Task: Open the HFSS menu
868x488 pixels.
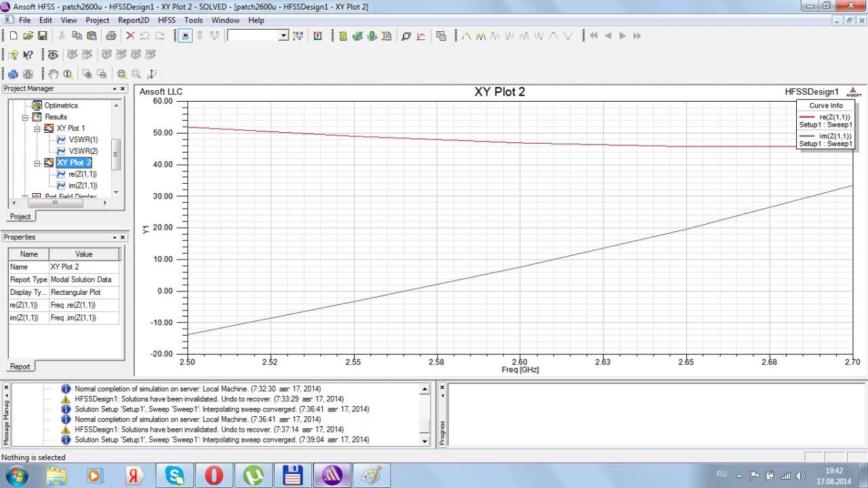Action: tap(166, 20)
